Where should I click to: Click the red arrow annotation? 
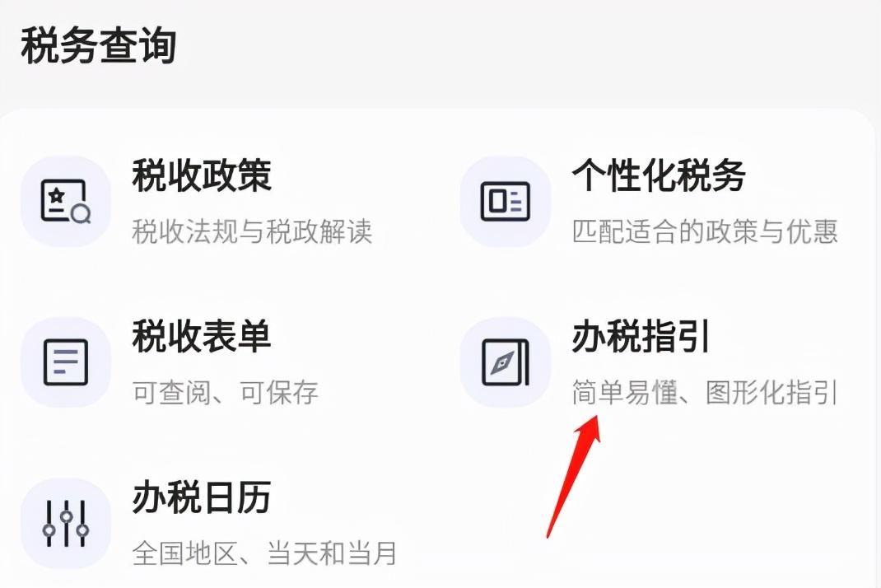[x=574, y=477]
